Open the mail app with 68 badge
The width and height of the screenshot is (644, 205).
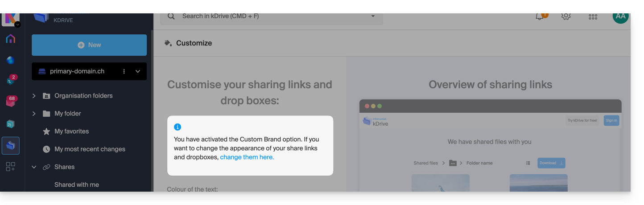pyautogui.click(x=11, y=102)
